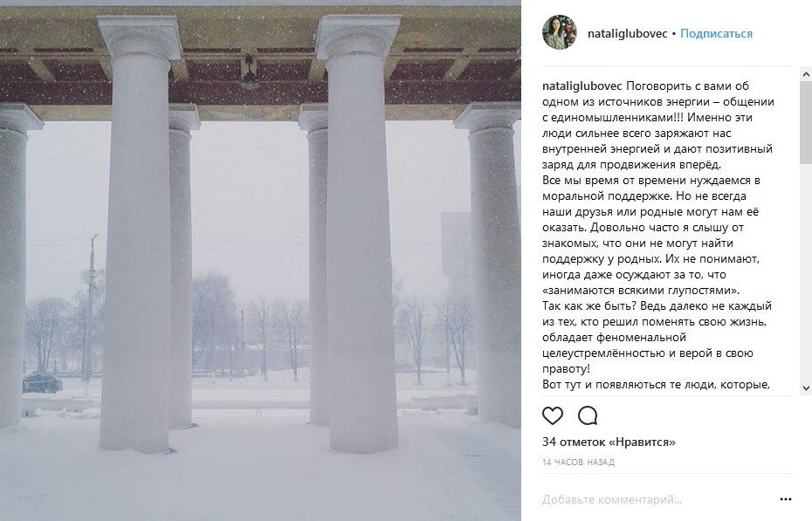Open the "14 часов назад" timestamp link
The width and height of the screenshot is (812, 521).
click(578, 462)
